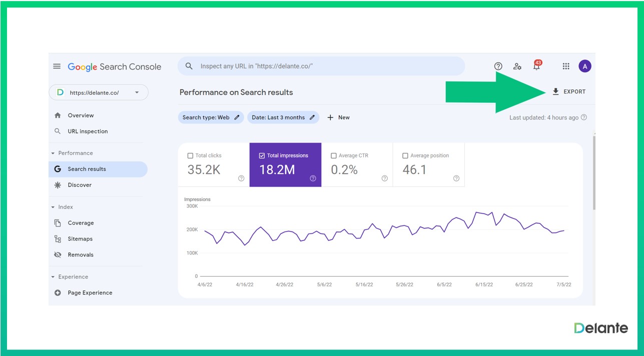Open the hamburger main menu

coord(57,66)
